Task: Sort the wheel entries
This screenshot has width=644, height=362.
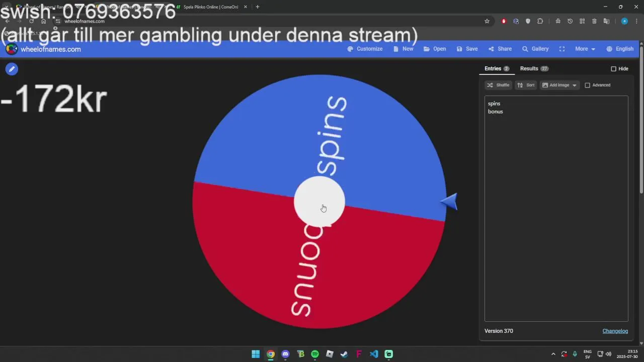Action: pyautogui.click(x=526, y=85)
